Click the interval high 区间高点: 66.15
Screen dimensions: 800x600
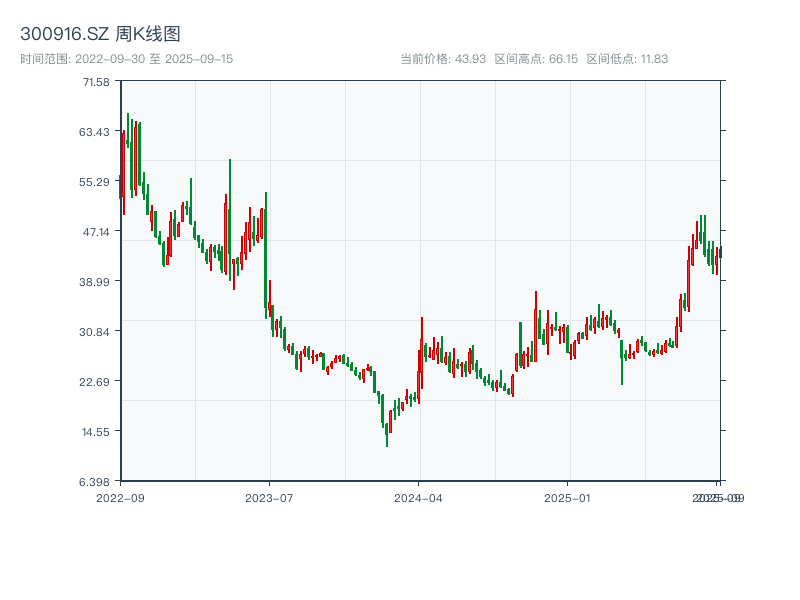tap(536, 59)
